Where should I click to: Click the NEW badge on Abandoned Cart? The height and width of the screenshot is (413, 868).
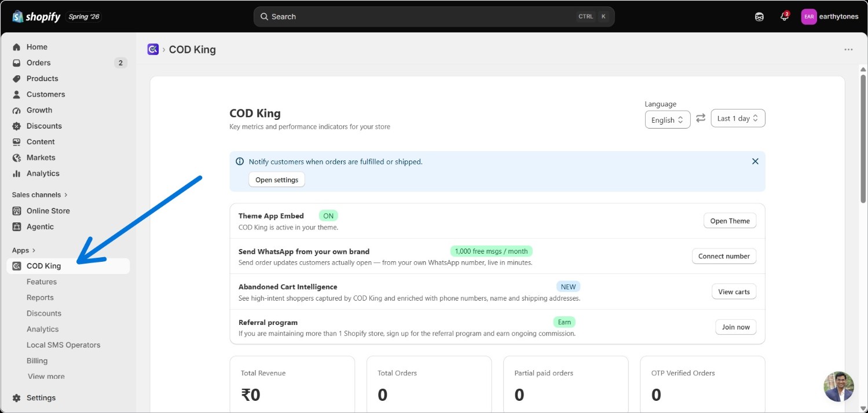click(x=568, y=287)
